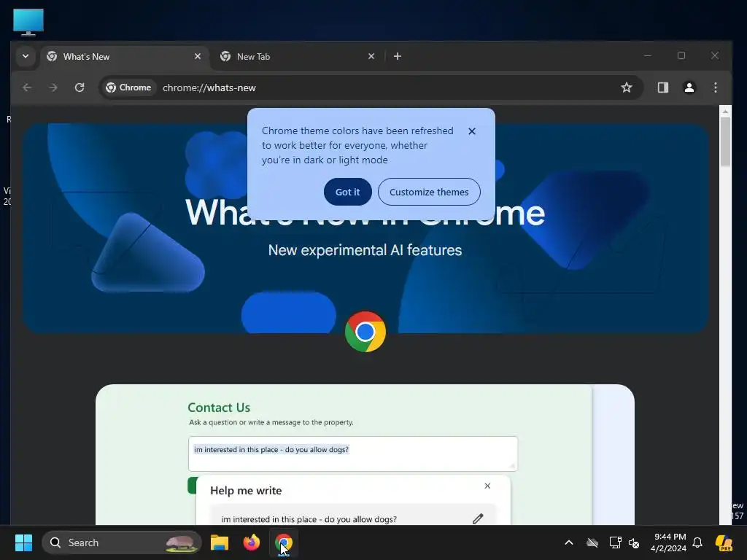Open the notifications bell icon

[697, 542]
